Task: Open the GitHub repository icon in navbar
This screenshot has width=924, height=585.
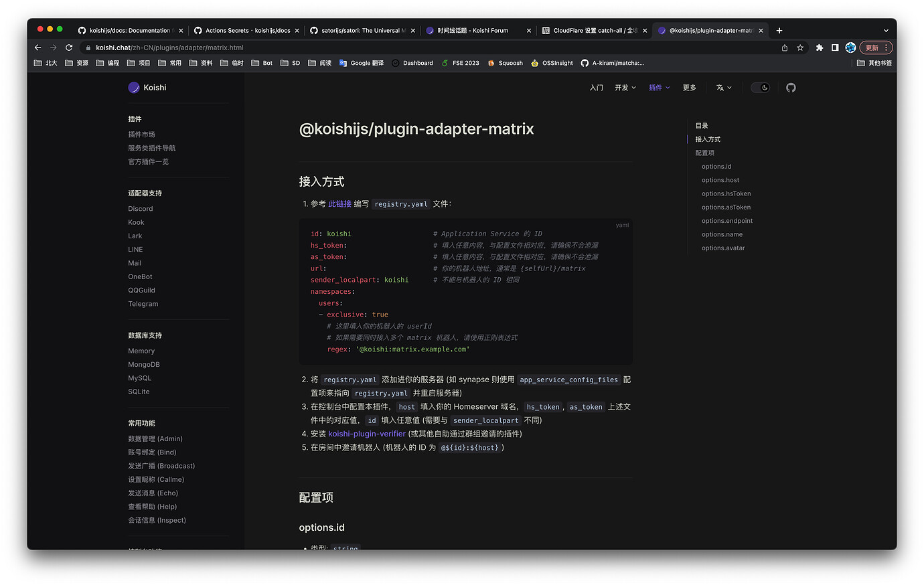Action: 791,88
